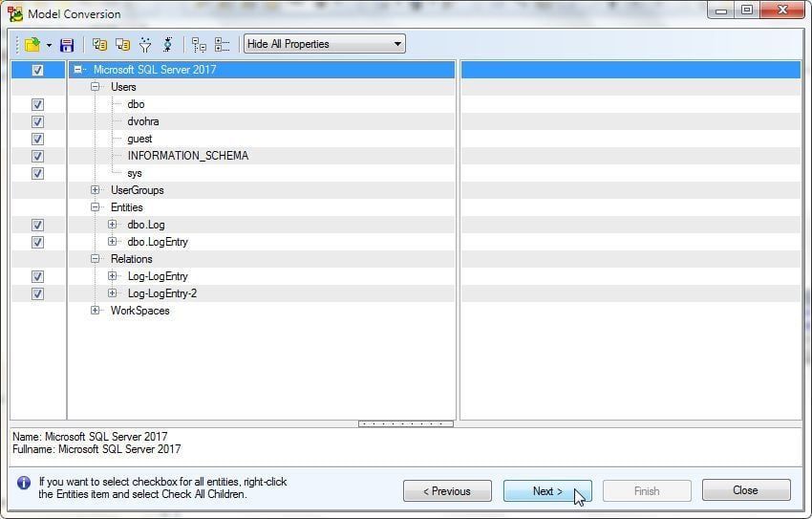Expand the Log-LogEntry relation node
The image size is (812, 519).
pyautogui.click(x=112, y=276)
